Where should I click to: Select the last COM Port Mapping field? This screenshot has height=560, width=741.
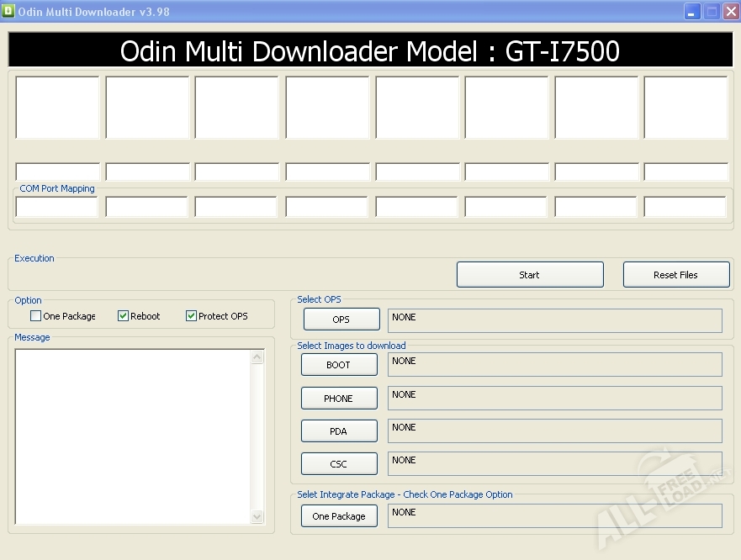[685, 207]
